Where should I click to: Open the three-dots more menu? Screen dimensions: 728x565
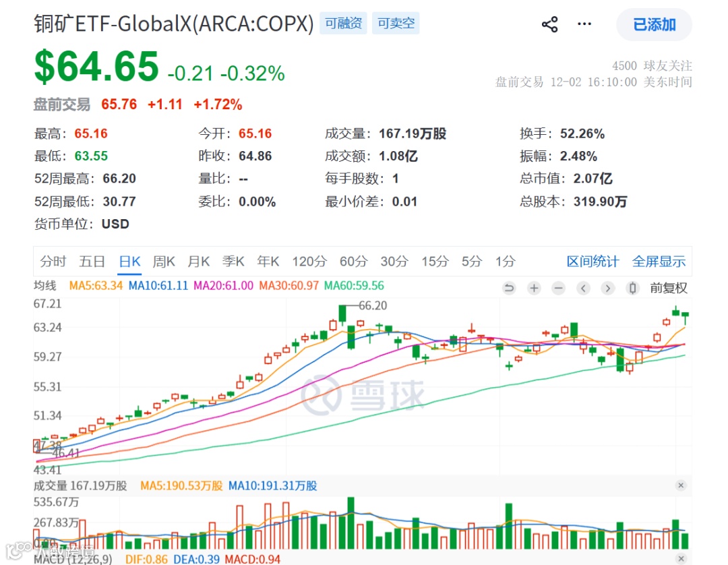(584, 24)
